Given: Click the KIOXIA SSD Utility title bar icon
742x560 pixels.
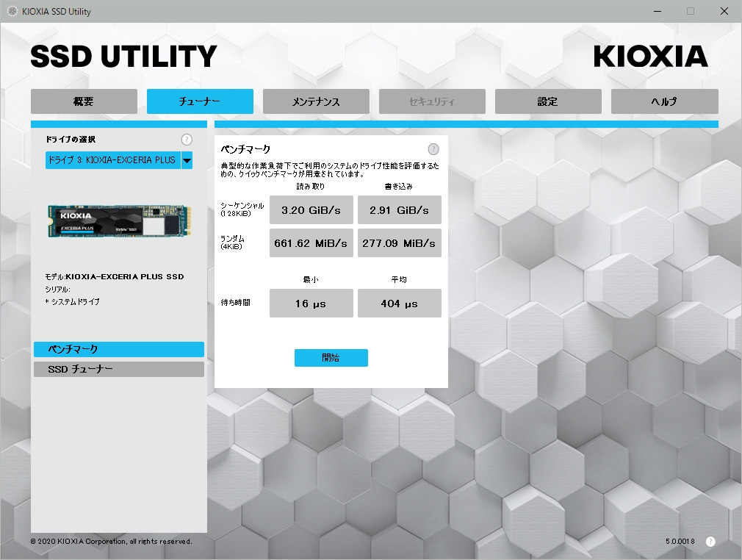Looking at the screenshot, I should (12, 11).
